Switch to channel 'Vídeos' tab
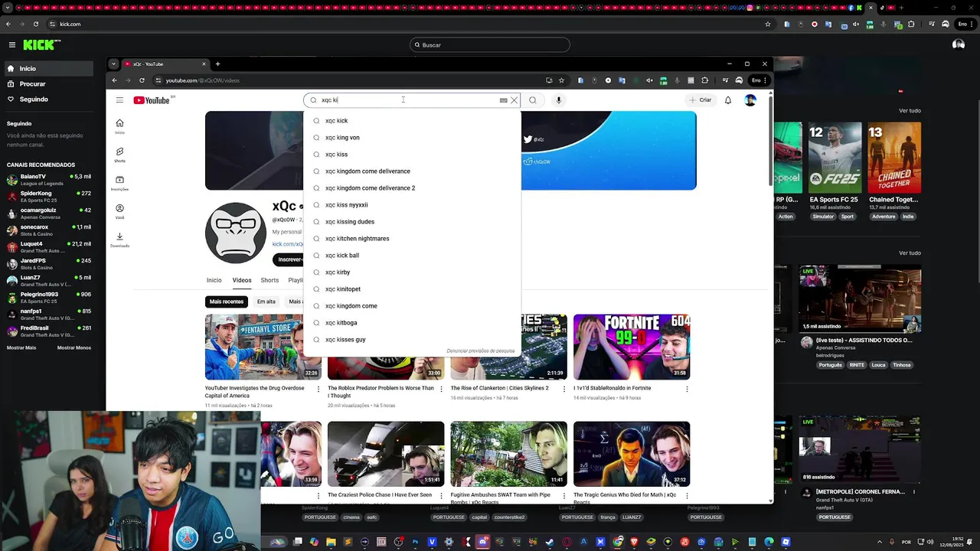Image resolution: width=980 pixels, height=551 pixels. point(242,280)
